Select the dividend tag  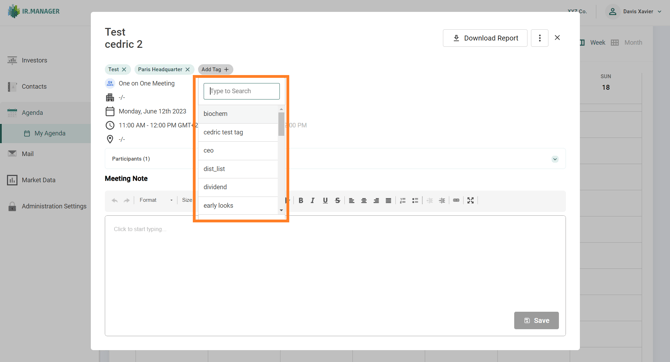click(x=238, y=187)
